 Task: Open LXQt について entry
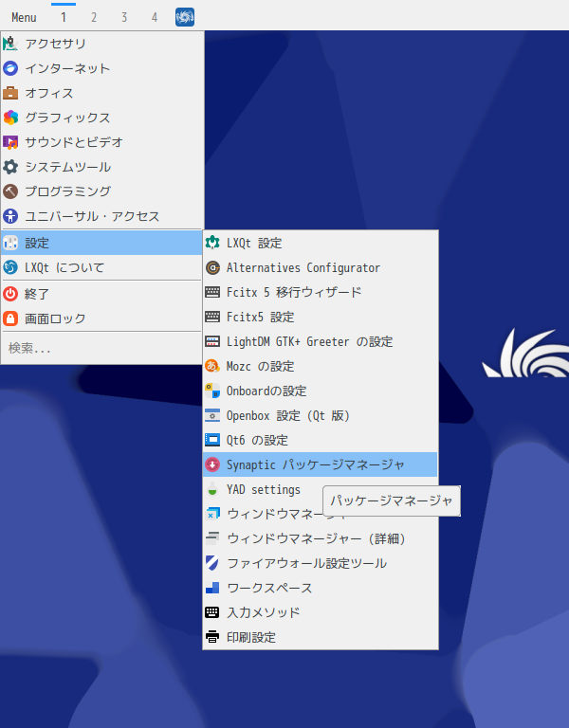[x=101, y=267]
